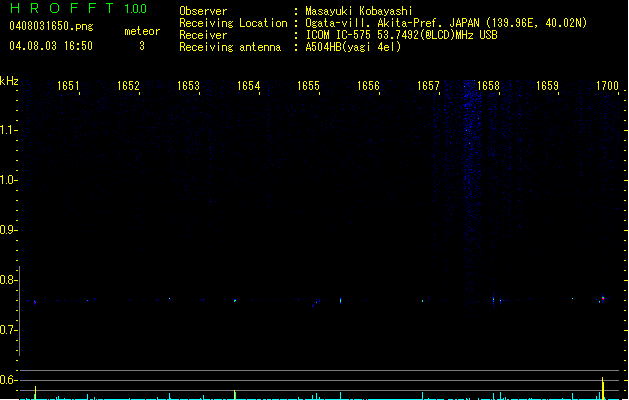Click the 1.0 kHz frequency axis label
This screenshot has height=400, width=629.
click(x=7, y=180)
